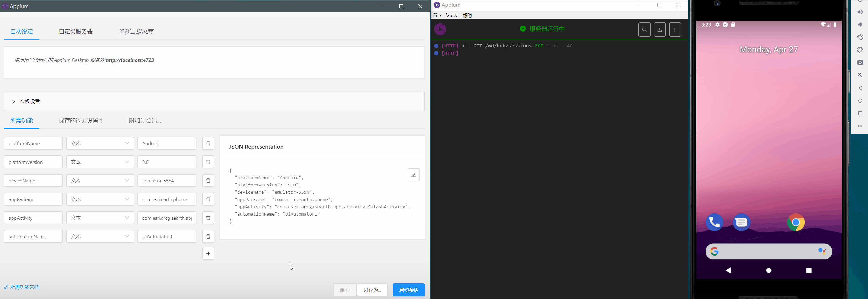This screenshot has width=868, height=299.
Task: Open the View menu
Action: 452,16
